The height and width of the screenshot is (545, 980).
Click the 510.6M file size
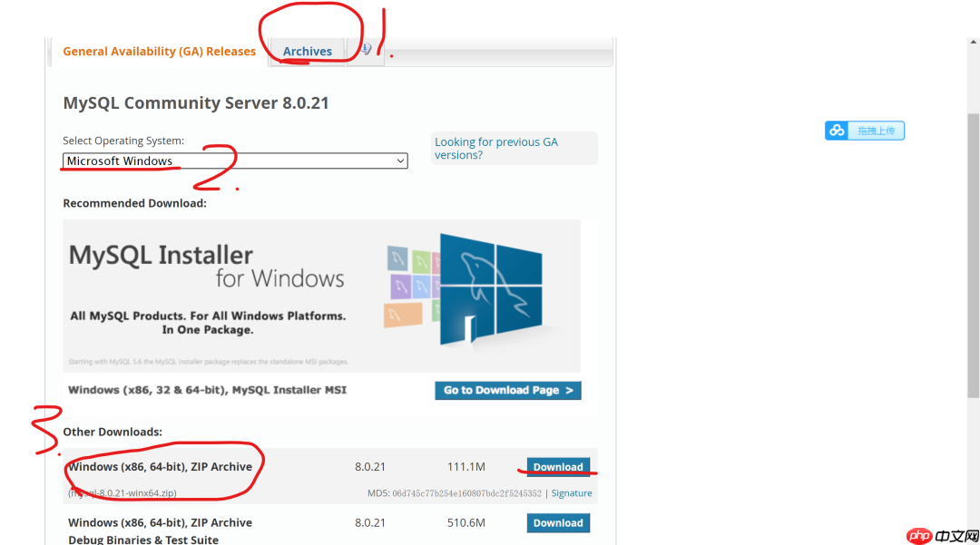[x=465, y=523]
